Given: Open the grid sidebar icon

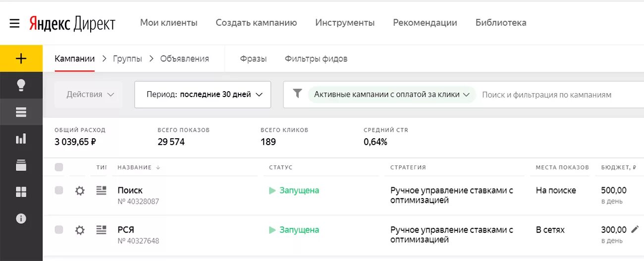Looking at the screenshot, I should [x=21, y=192].
